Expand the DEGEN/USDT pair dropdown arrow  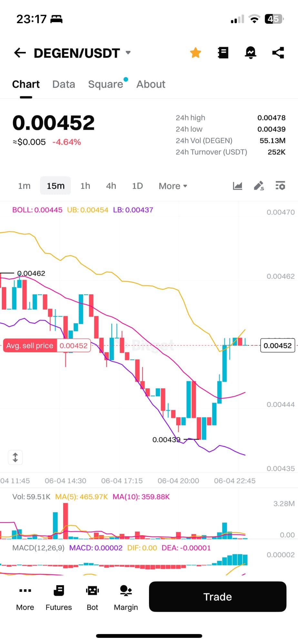click(128, 53)
